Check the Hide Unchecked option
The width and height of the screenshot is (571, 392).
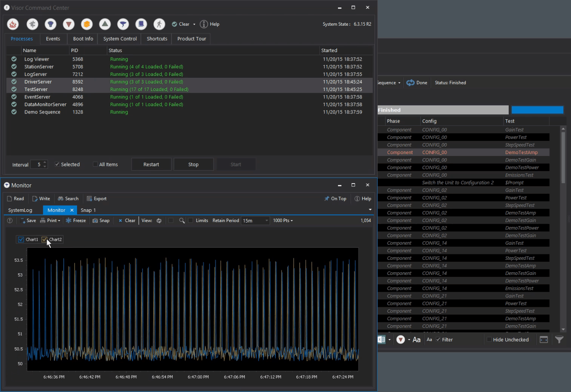(489, 339)
